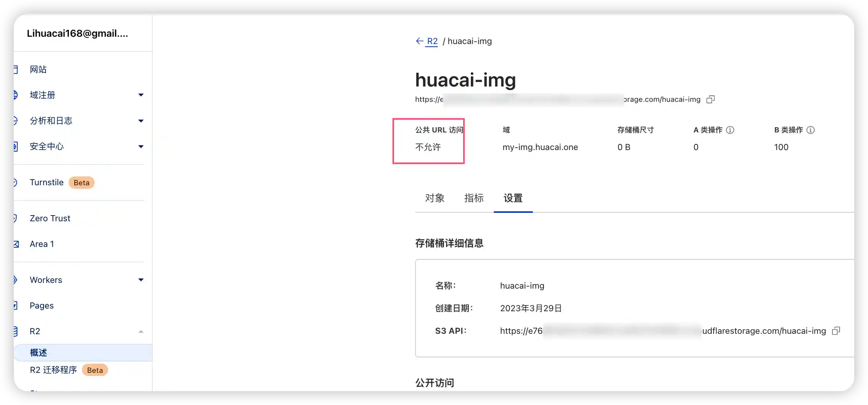Viewport: 868px width, 405px height.
Task: Open the R2 breadcrumb link
Action: pos(432,41)
